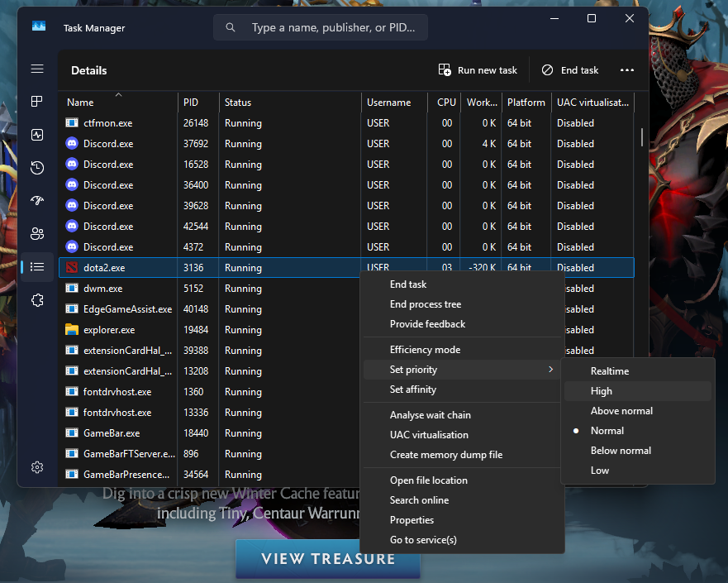Screen dimensions: 728x583
Task: Open App history from the sidebar
Action: pos(36,167)
